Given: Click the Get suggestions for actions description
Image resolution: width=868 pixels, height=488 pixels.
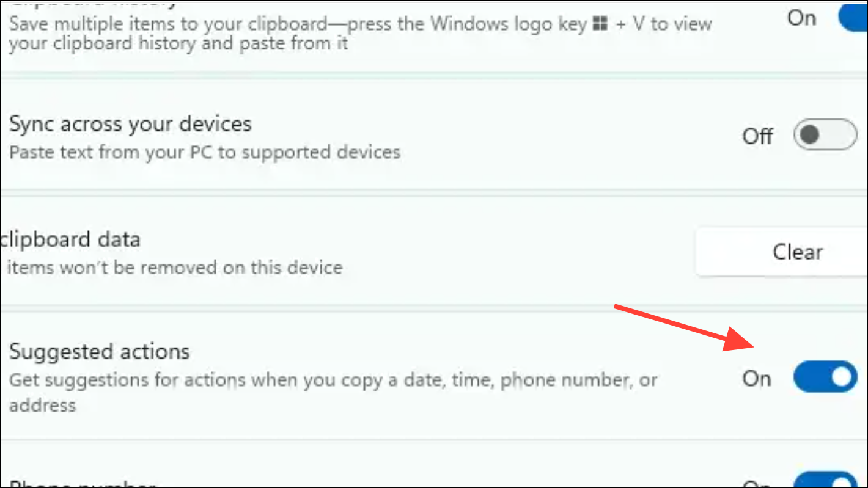Looking at the screenshot, I should (333, 381).
